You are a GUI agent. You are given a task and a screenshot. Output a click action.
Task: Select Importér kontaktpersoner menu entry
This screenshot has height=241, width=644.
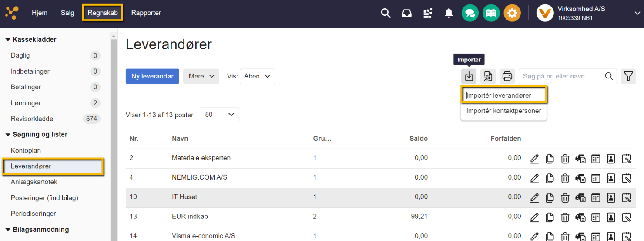tap(503, 111)
